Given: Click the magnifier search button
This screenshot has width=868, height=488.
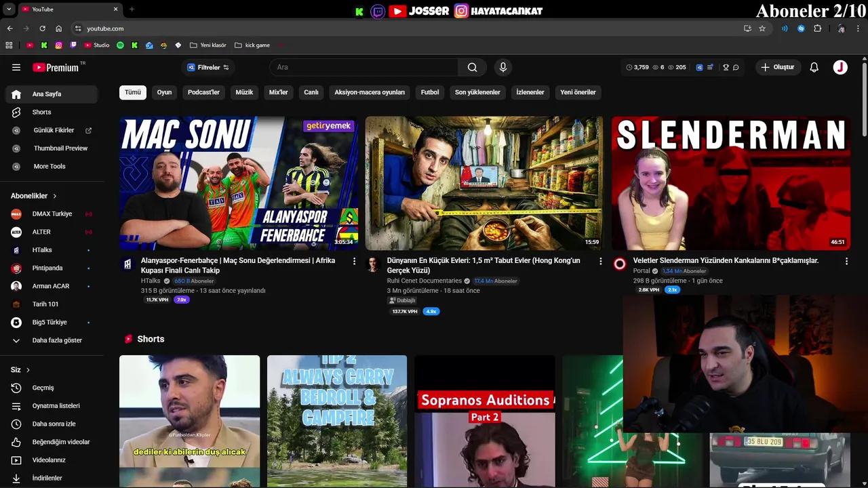Looking at the screenshot, I should (x=472, y=67).
